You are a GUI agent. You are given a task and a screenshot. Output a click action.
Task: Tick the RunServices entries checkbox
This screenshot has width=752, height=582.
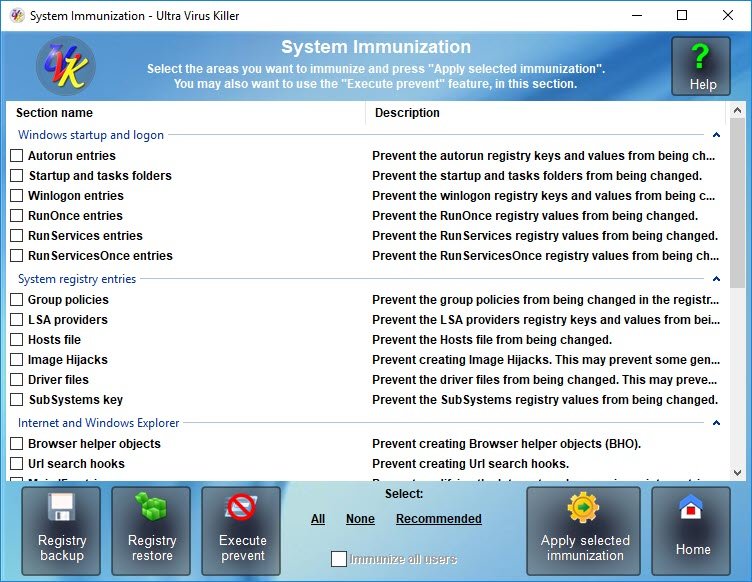pos(17,235)
